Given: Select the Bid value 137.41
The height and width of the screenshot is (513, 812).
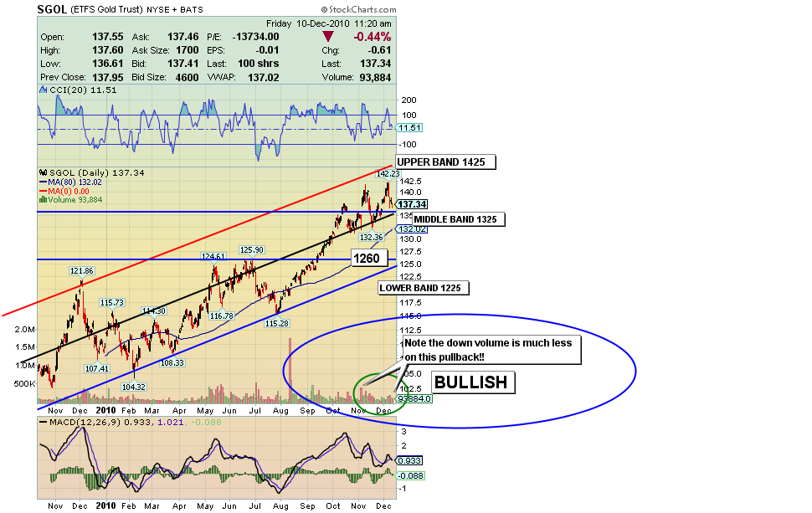Looking at the screenshot, I should point(182,64).
